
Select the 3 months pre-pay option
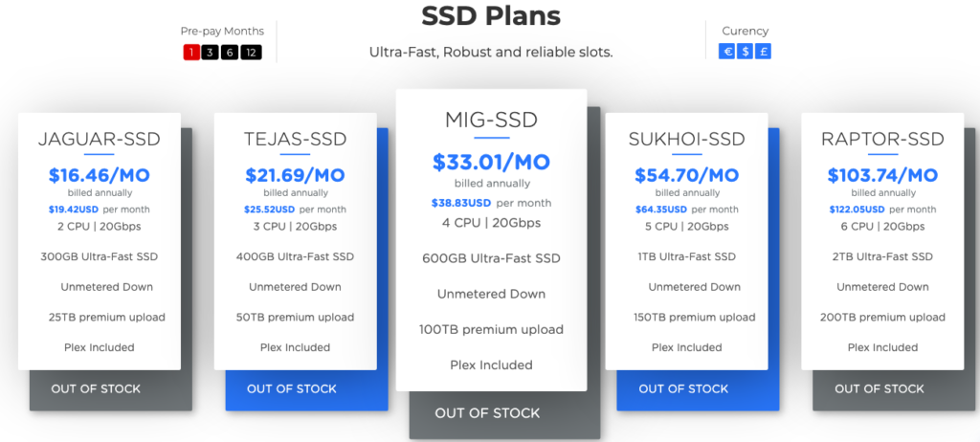(x=210, y=53)
